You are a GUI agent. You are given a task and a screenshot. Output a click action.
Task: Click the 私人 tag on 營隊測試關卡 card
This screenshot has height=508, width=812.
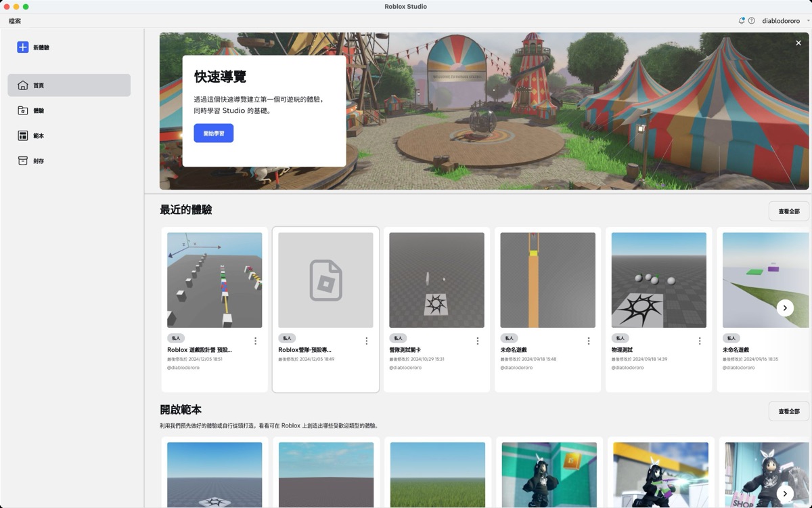pos(398,338)
